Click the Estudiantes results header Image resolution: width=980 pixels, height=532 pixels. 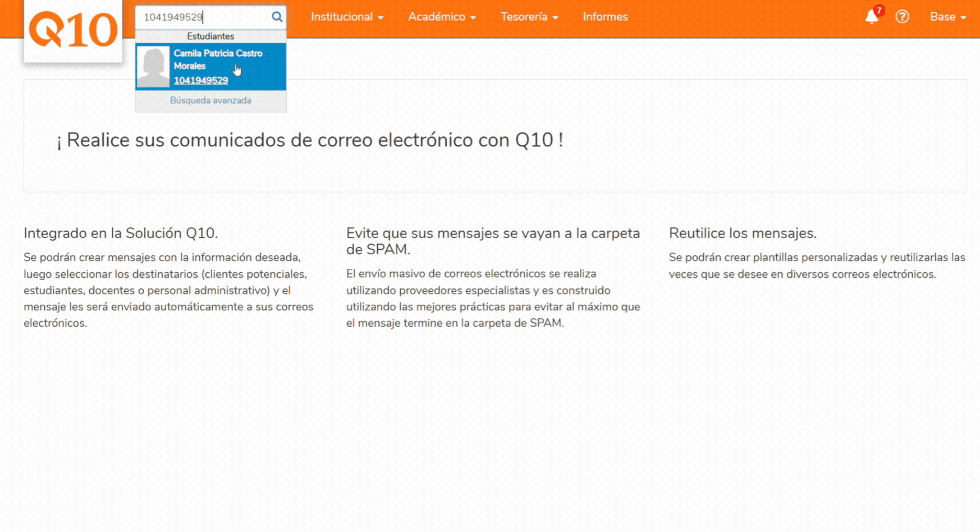click(210, 36)
